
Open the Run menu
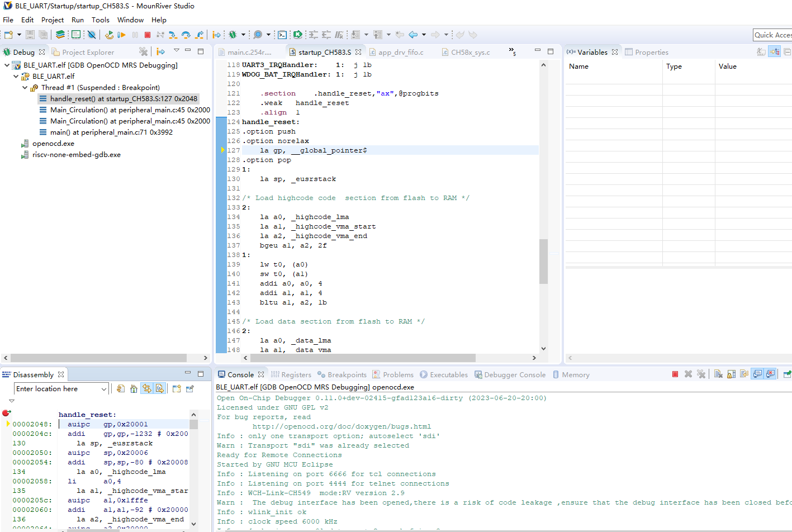pos(78,20)
